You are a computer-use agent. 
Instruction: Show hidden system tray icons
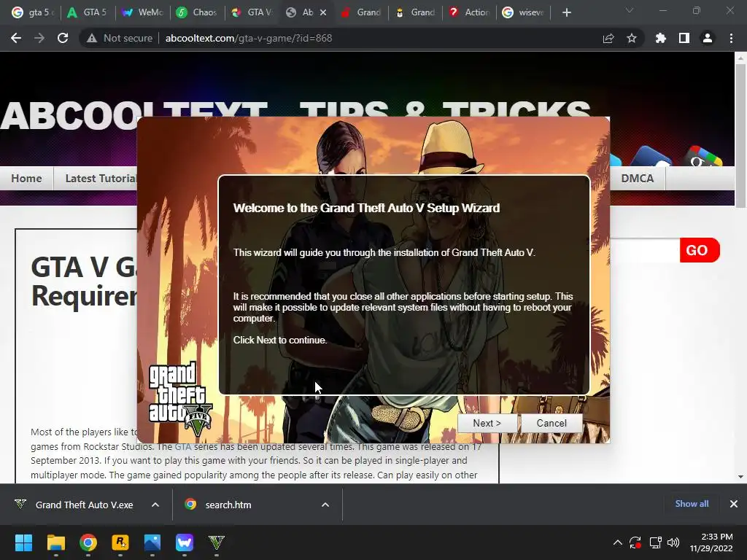pyautogui.click(x=617, y=542)
